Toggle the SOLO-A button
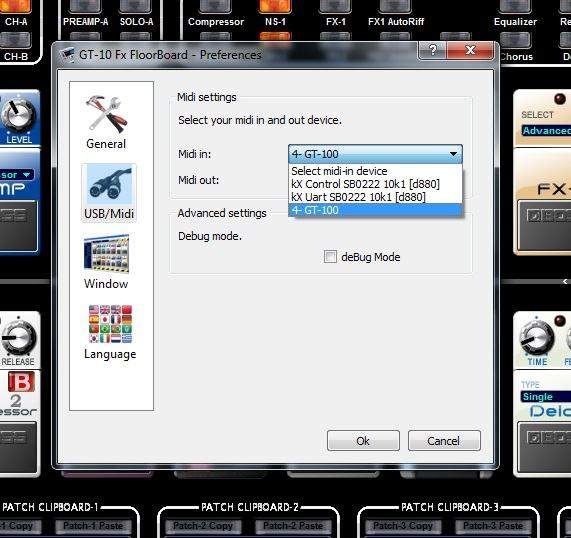 (135, 6)
